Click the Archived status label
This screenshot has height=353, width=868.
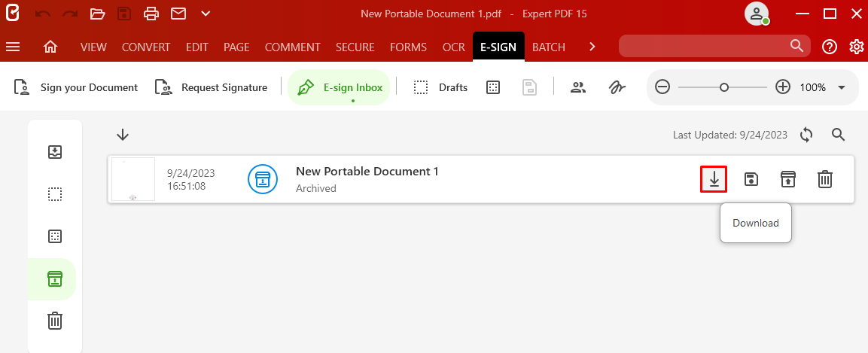(x=316, y=188)
